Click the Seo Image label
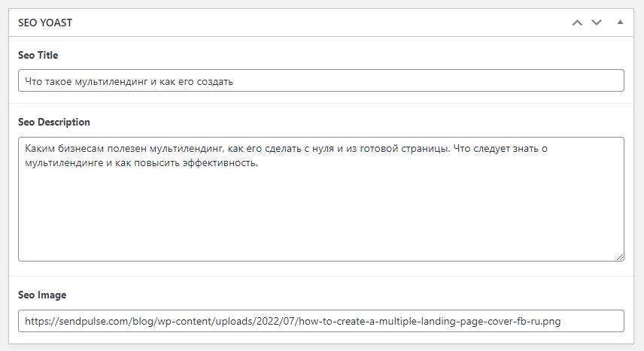 (42, 295)
